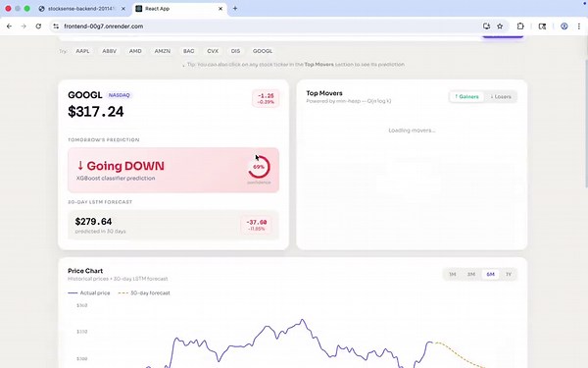
Task: Try the BAC ticker suggestion
Action: (x=188, y=51)
